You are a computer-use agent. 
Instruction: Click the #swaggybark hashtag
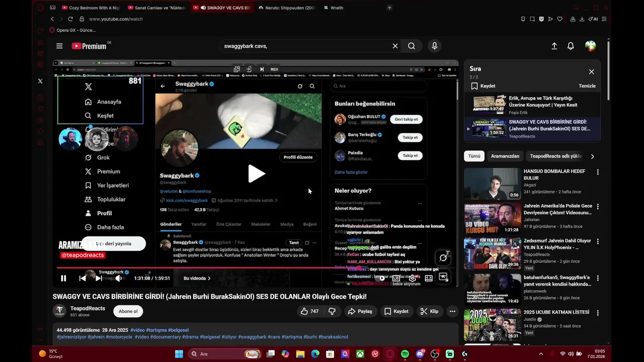pyautogui.click(x=252, y=337)
